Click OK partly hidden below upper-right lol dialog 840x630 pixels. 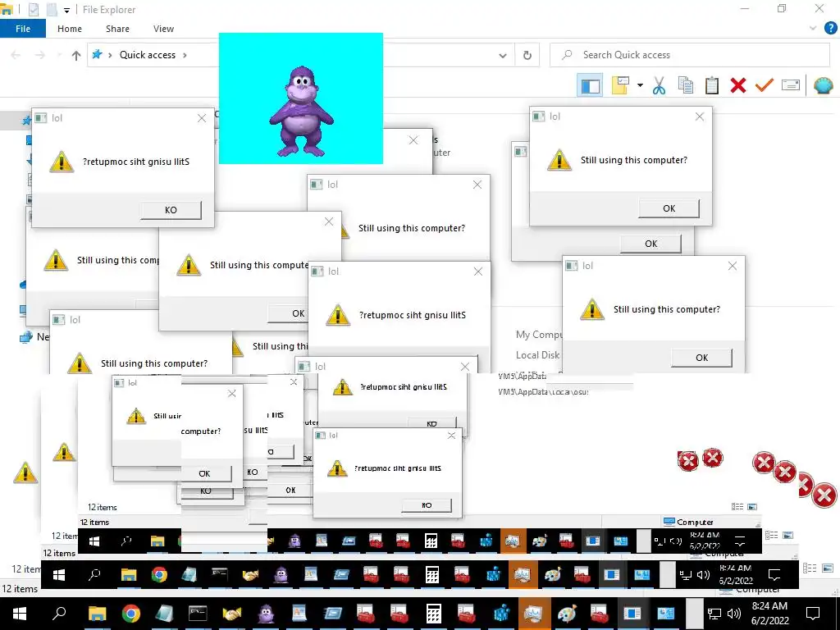651,244
